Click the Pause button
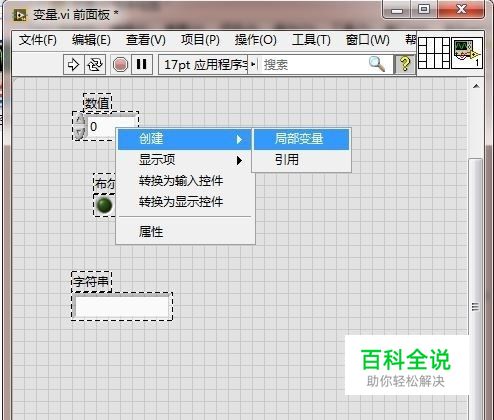Image resolution: width=494 pixels, height=420 pixels. click(142, 64)
